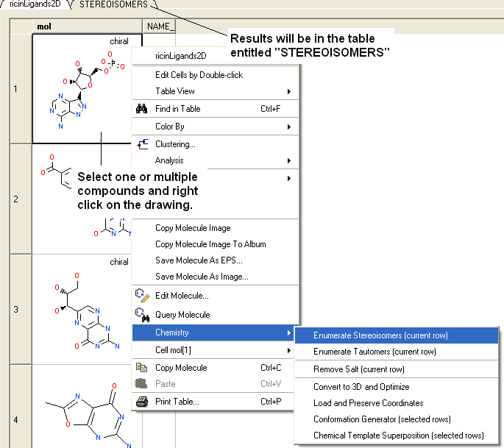504x448 pixels.
Task: Click Save Molecule As Image option
Action: (202, 277)
